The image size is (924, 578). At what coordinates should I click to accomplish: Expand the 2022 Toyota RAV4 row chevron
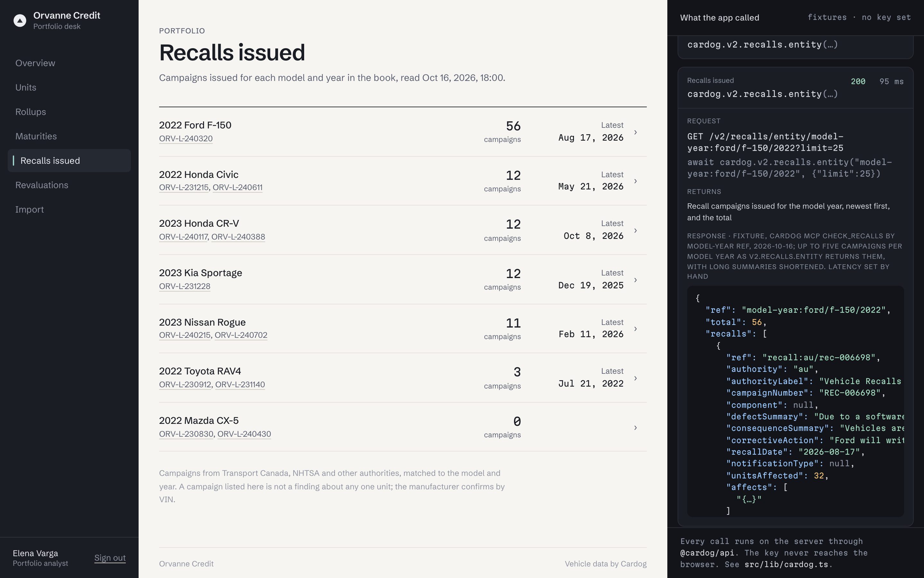click(x=635, y=378)
